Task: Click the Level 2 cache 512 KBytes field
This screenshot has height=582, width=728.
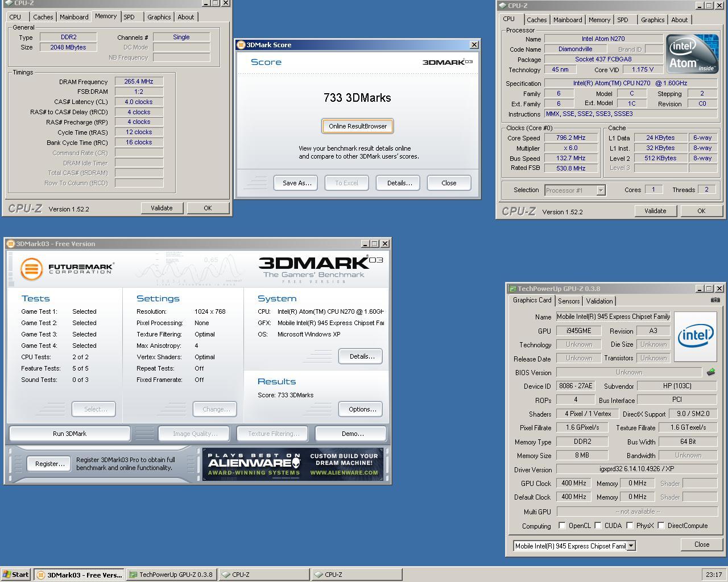Action: (x=660, y=158)
